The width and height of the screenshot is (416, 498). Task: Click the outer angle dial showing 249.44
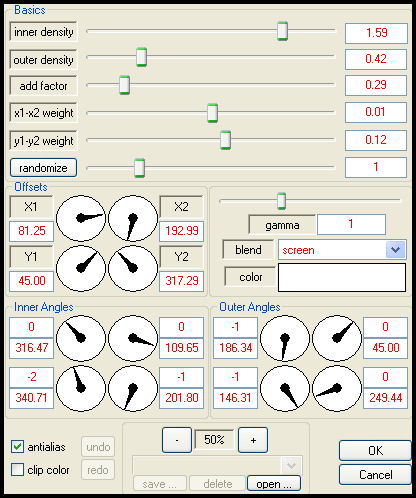(337, 388)
